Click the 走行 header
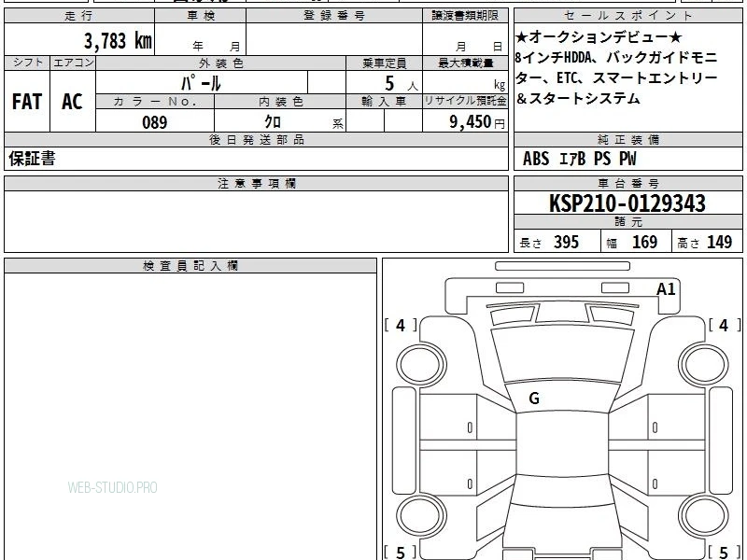The height and width of the screenshot is (560, 747). click(79, 16)
